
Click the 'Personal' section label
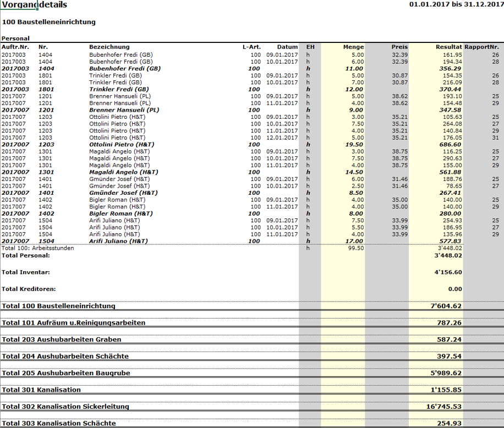coord(15,39)
